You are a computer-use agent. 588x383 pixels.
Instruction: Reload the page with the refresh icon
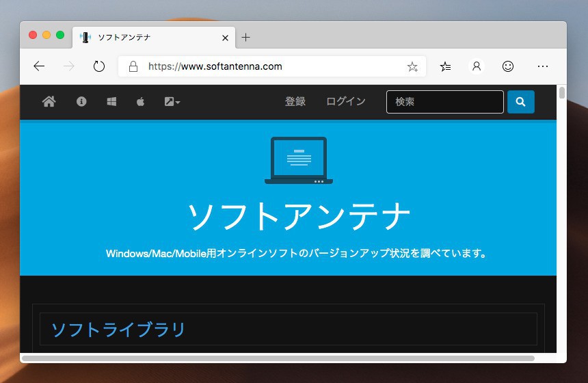click(x=99, y=66)
